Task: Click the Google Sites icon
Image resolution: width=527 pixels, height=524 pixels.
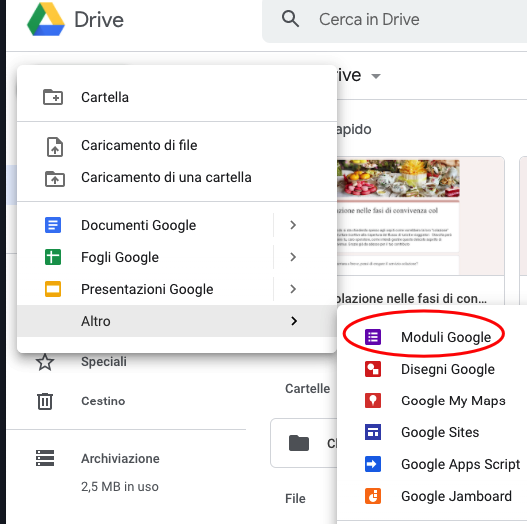Action: (x=373, y=432)
